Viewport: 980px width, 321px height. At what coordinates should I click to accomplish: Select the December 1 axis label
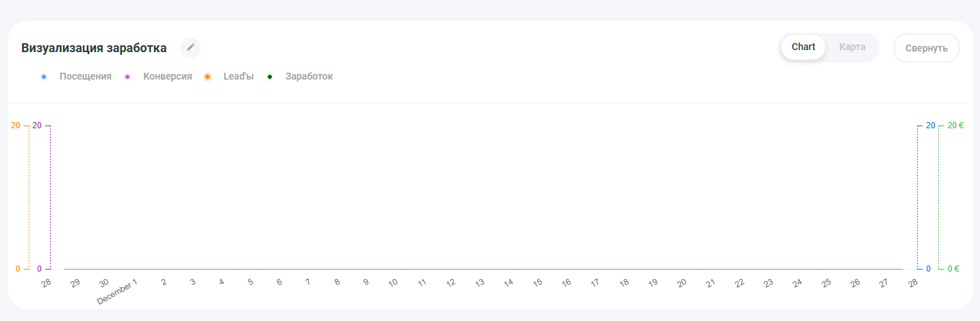pyautogui.click(x=117, y=292)
